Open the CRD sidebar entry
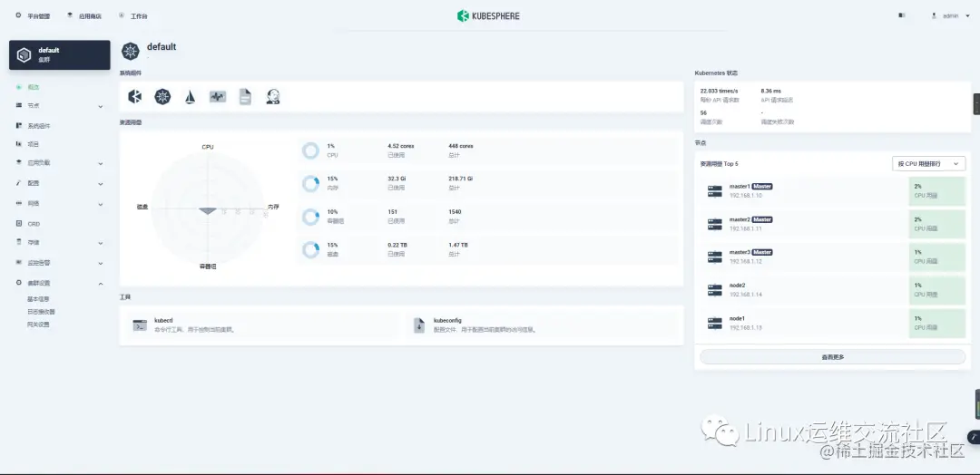Screen dimensions: 980x475 point(34,224)
